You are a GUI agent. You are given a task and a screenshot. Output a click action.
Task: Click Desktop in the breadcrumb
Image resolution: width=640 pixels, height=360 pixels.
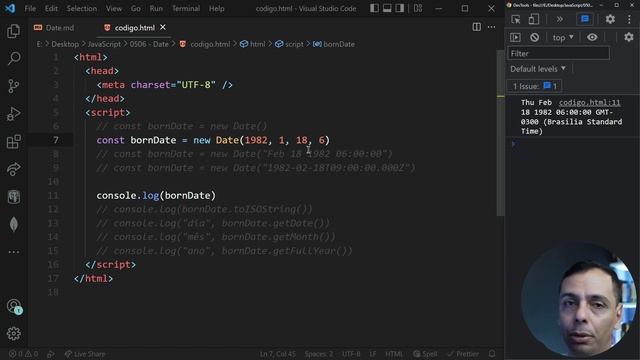[x=65, y=44]
